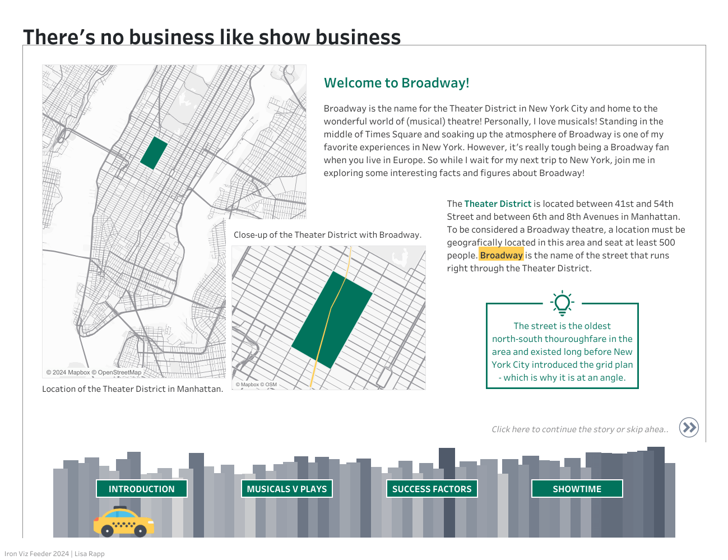The width and height of the screenshot is (728, 560).
Task: Select the street fact text inside green box
Action: (562, 351)
